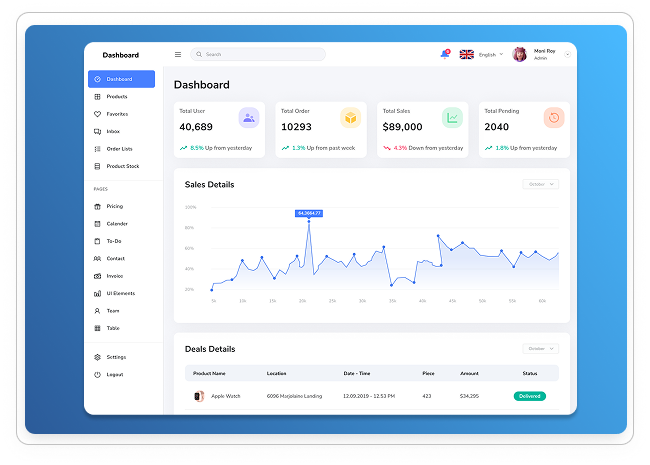The height and width of the screenshot is (465, 650).
Task: Click the Pricing gift icon
Action: pyautogui.click(x=97, y=206)
